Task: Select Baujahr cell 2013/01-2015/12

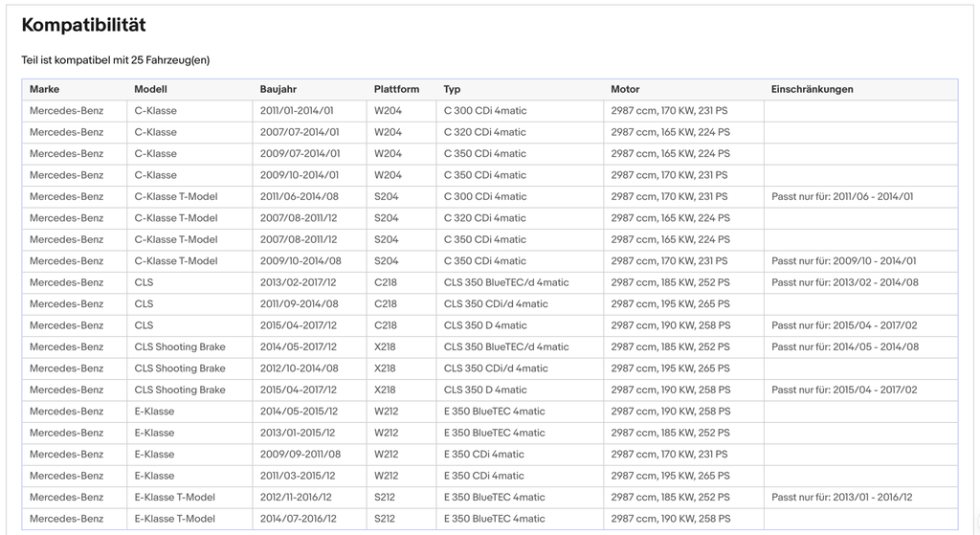Action: [298, 434]
